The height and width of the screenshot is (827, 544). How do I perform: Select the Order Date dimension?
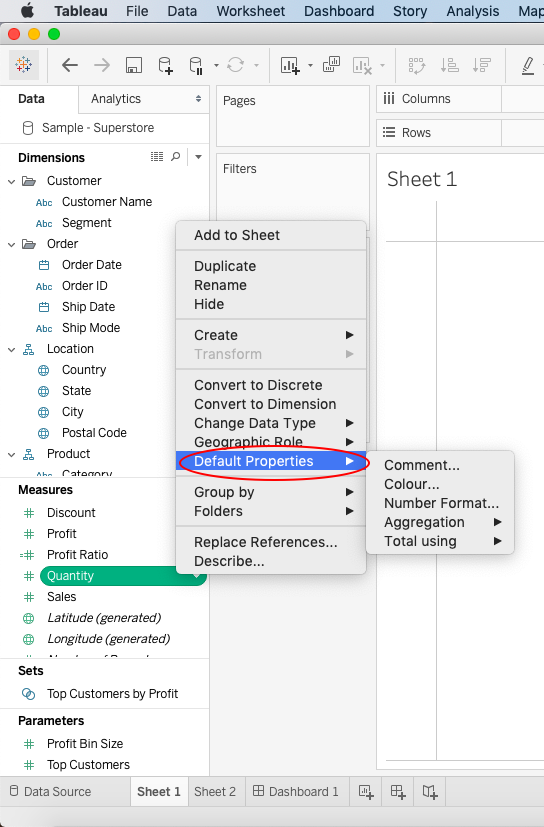click(91, 265)
